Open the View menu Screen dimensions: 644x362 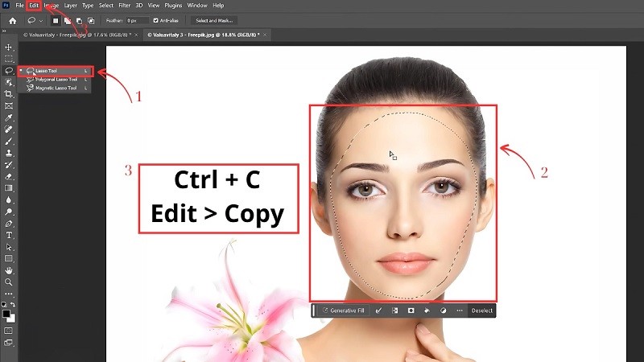(x=154, y=6)
